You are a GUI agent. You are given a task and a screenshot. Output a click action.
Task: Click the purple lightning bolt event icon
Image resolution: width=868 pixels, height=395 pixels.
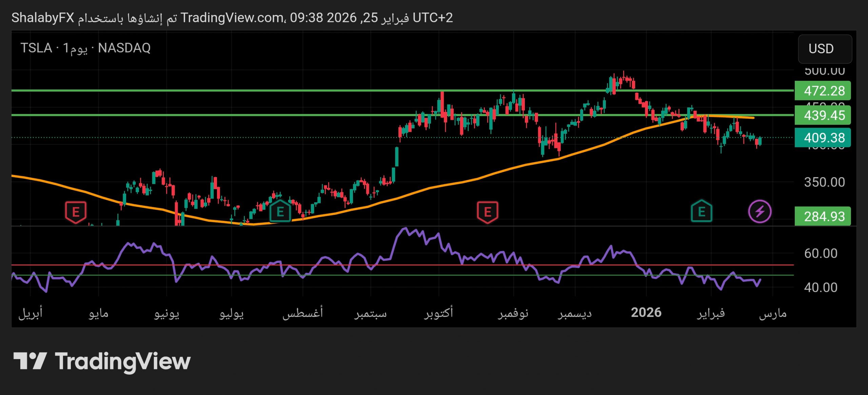(759, 211)
